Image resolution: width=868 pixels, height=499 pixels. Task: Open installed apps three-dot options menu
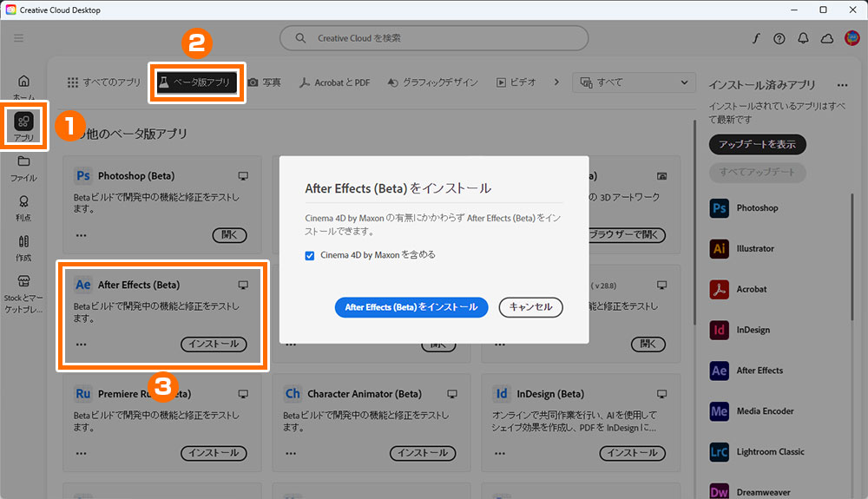(x=842, y=85)
